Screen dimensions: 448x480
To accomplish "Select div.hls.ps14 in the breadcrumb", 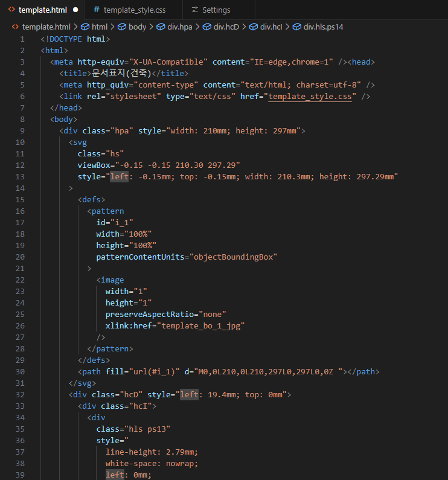I will (323, 27).
